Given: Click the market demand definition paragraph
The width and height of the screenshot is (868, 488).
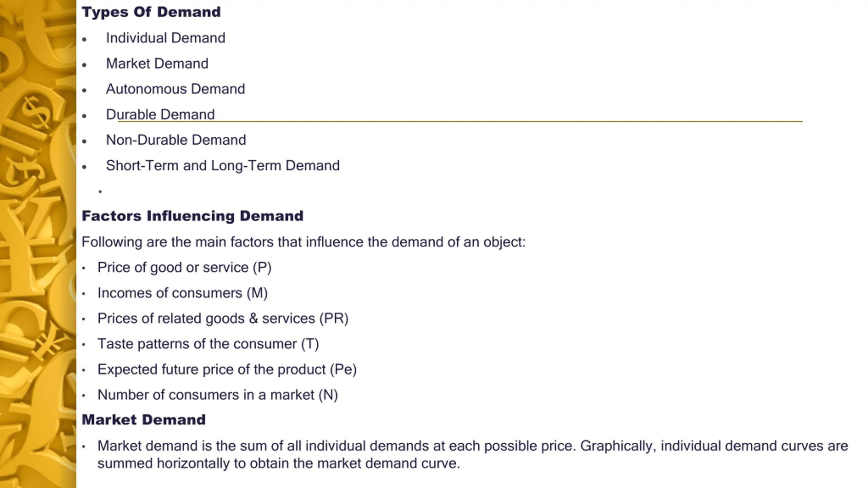Looking at the screenshot, I should click(x=473, y=454).
